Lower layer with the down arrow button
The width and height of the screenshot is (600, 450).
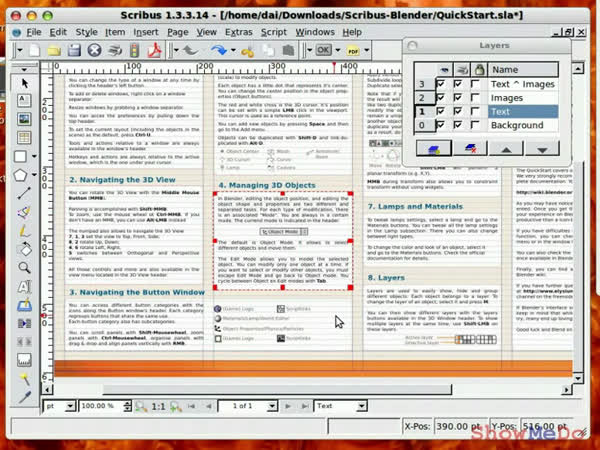coord(542,148)
